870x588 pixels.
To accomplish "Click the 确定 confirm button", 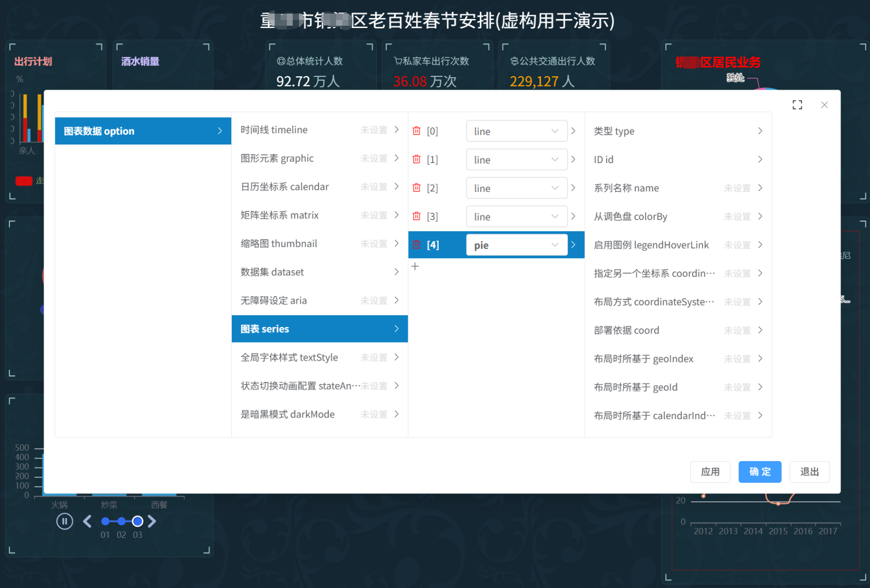I will coord(759,472).
